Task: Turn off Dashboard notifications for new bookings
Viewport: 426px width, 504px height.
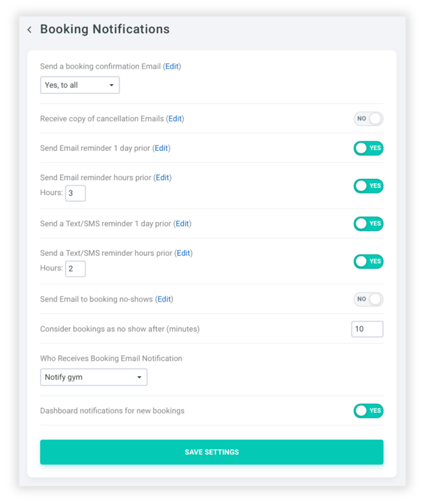Action: point(368,410)
